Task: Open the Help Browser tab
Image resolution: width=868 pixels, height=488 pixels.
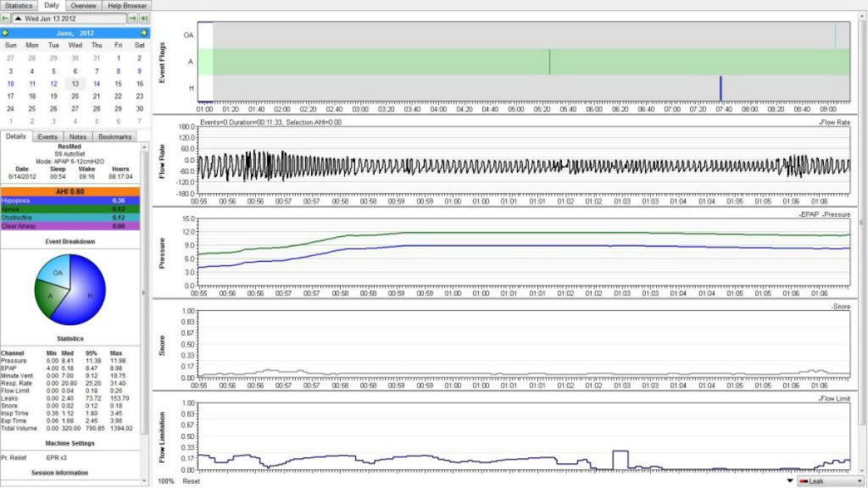Action: click(127, 5)
